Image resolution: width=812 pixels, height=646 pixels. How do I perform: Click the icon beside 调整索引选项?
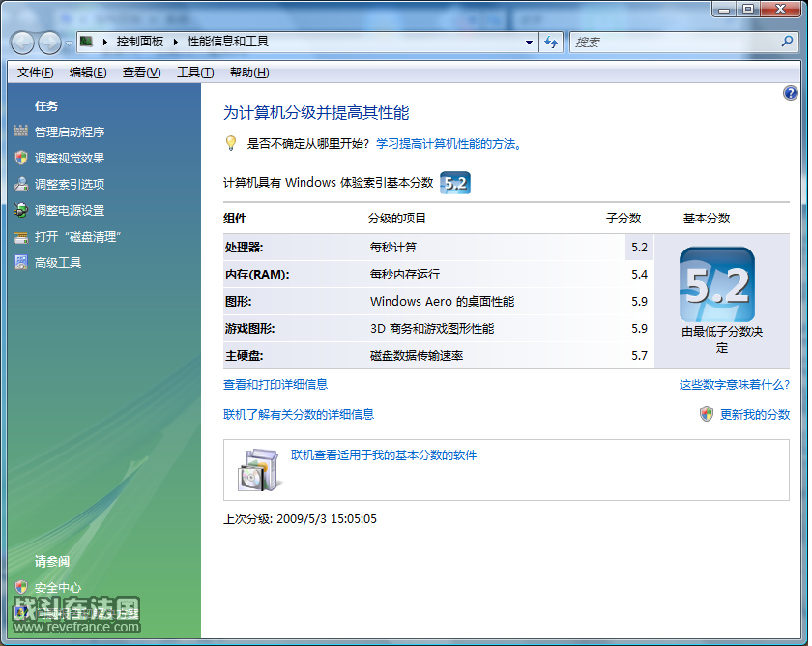point(20,184)
